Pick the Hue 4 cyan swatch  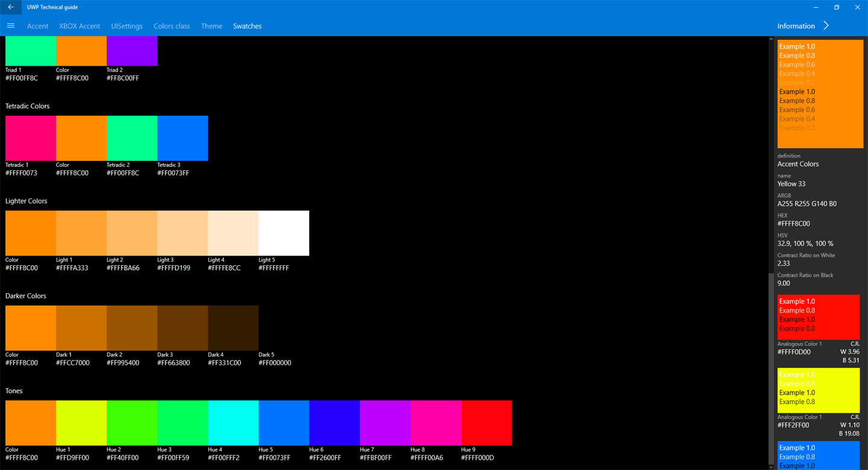(233, 423)
